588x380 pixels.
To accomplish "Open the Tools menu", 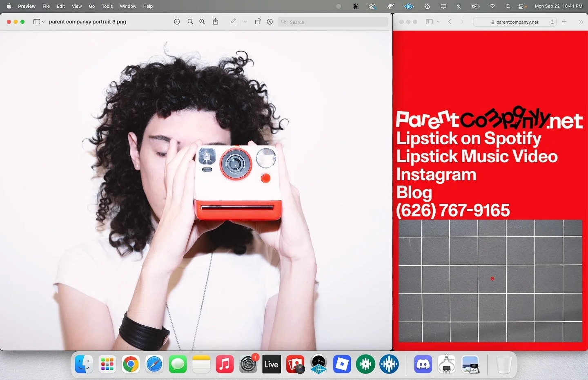I will point(107,6).
